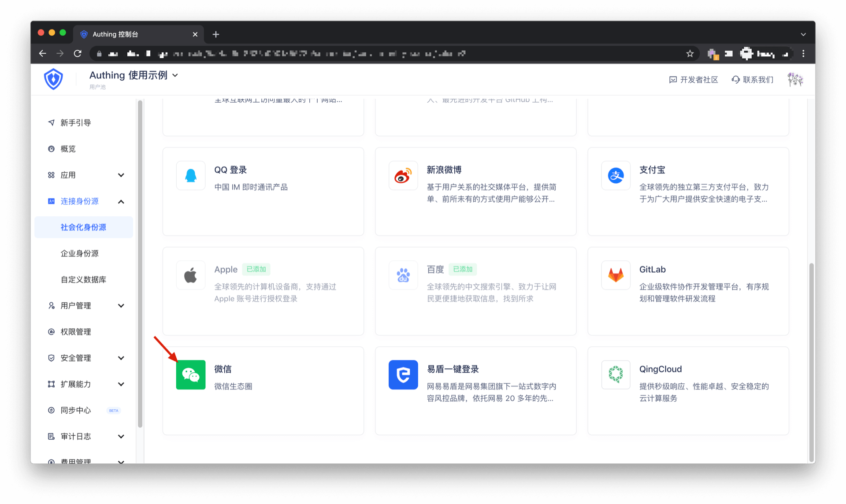Click the Sina Weibo logo icon
Viewport: 846px width, 504px height.
click(x=403, y=175)
